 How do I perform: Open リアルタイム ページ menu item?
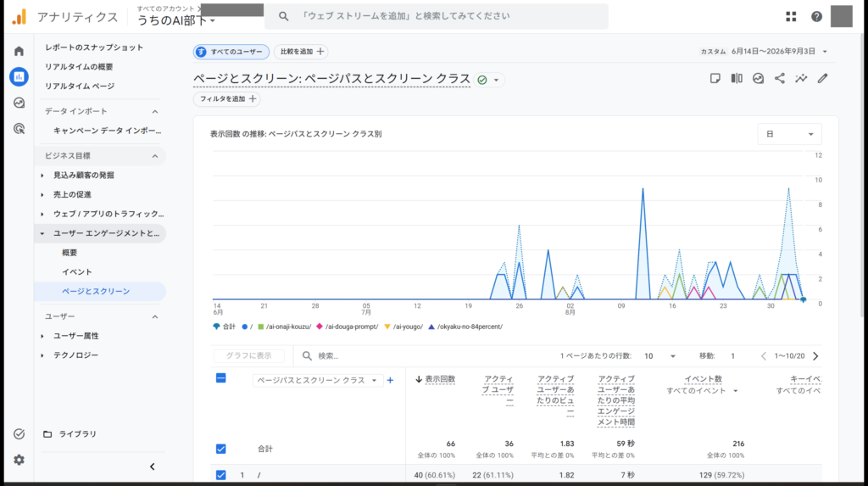click(x=80, y=87)
